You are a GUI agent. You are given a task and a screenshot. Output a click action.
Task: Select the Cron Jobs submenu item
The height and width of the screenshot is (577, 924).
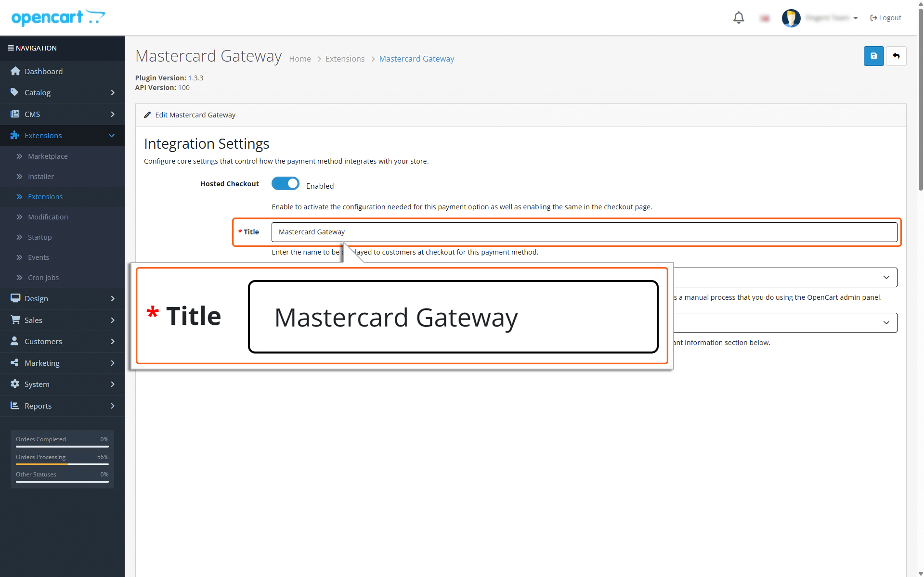(43, 278)
